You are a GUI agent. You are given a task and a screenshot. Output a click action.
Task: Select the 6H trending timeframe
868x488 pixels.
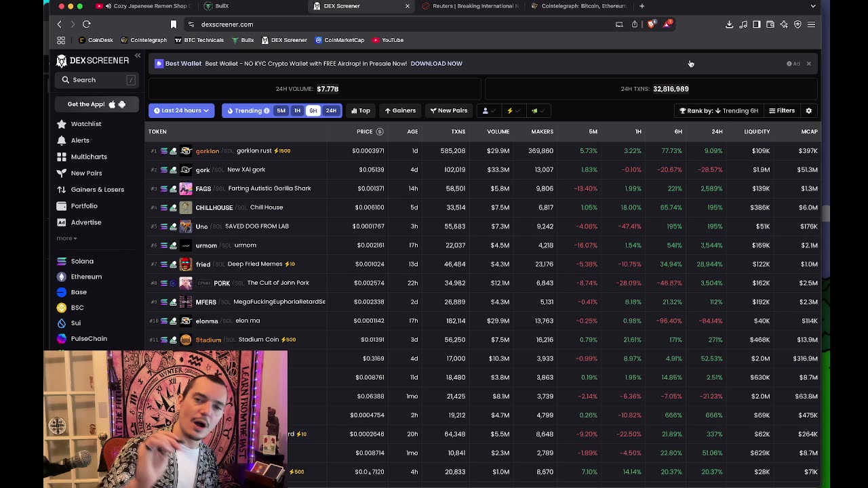pyautogui.click(x=313, y=110)
